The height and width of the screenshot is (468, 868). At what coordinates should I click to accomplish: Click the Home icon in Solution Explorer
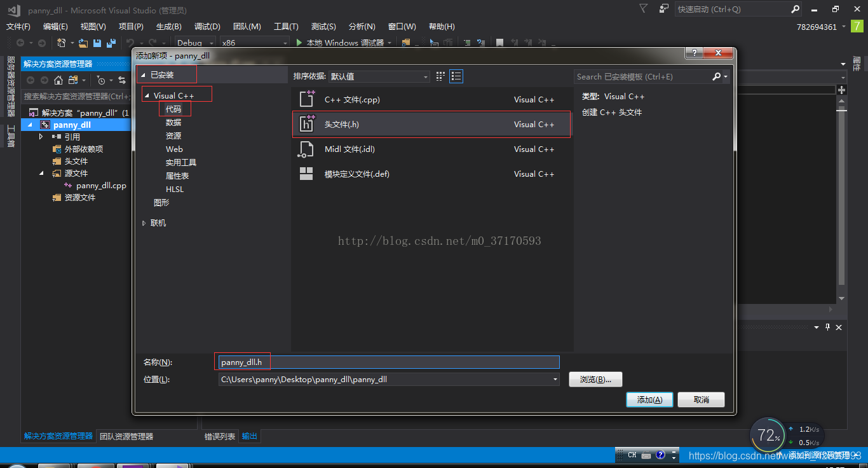tap(58, 80)
